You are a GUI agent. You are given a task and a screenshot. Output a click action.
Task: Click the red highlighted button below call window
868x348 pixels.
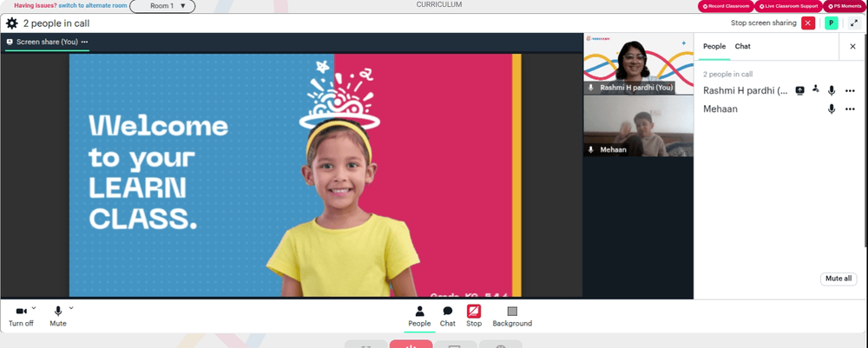pos(411,345)
